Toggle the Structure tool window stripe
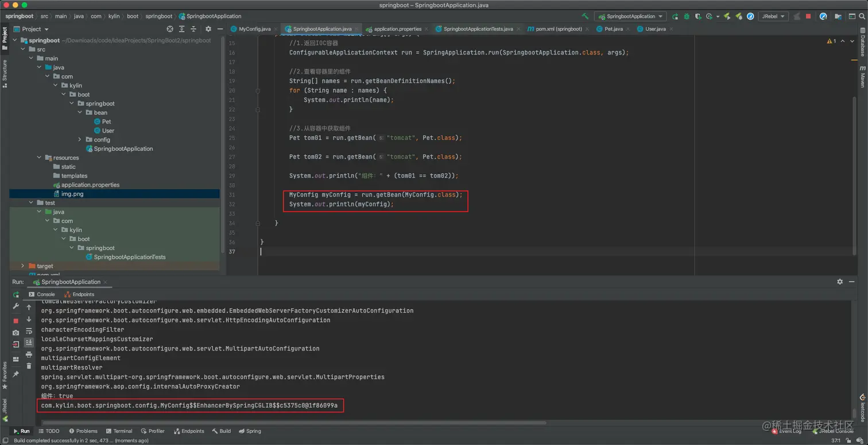The width and height of the screenshot is (868, 445). [x=5, y=73]
